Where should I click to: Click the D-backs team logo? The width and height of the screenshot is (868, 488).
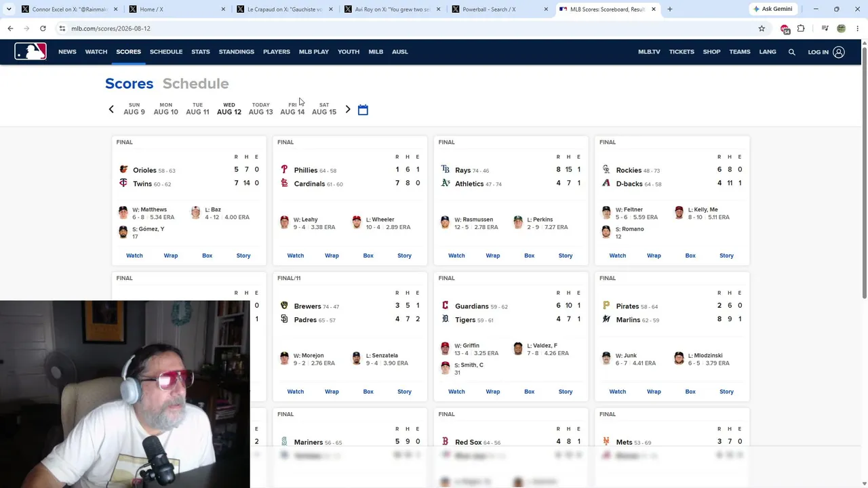(x=606, y=183)
